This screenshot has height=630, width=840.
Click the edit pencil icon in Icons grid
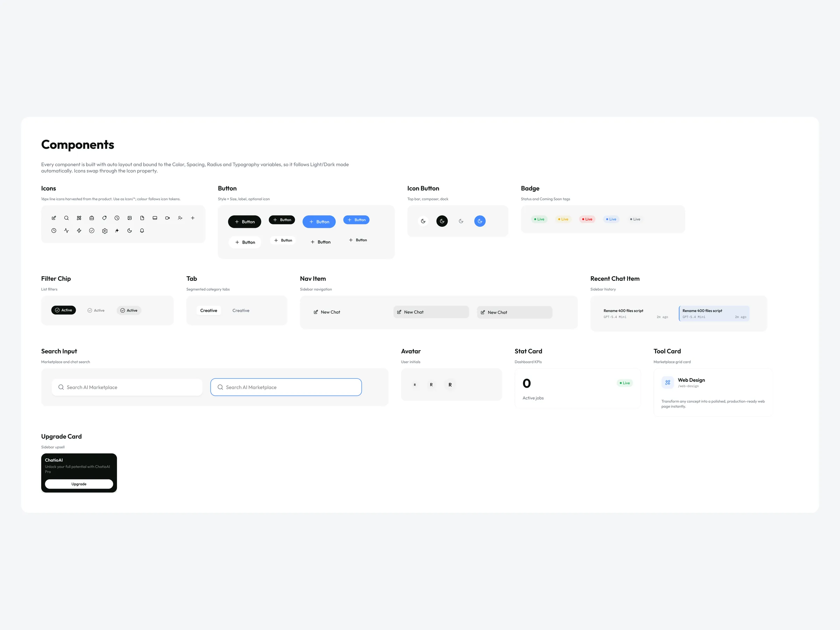tap(54, 218)
